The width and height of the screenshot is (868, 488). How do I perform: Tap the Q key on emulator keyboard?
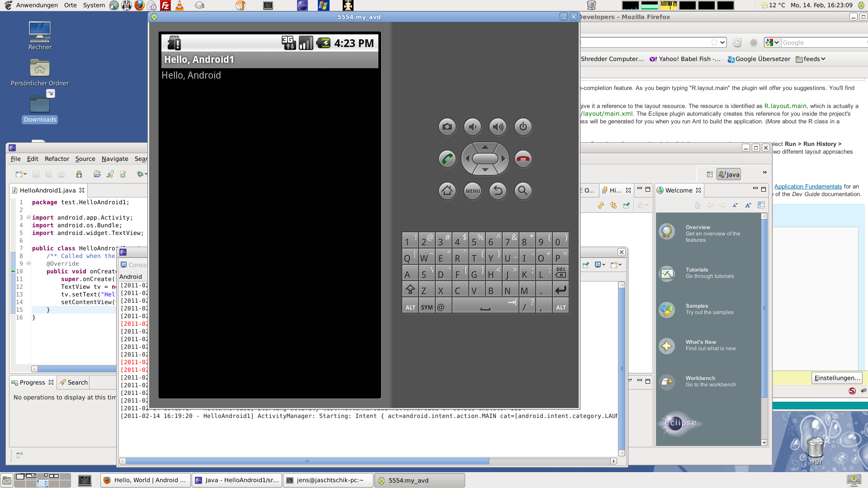(x=410, y=257)
